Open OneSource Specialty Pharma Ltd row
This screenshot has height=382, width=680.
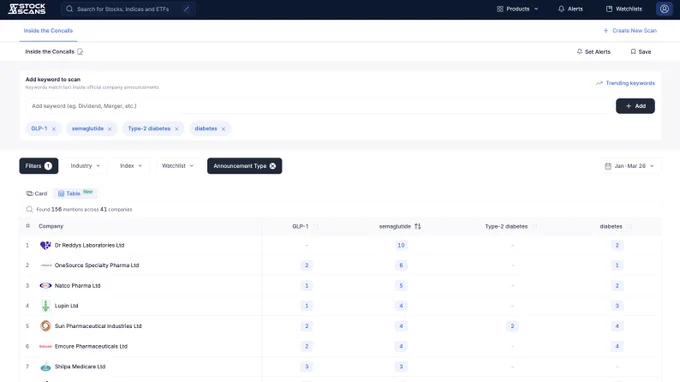pyautogui.click(x=340, y=265)
